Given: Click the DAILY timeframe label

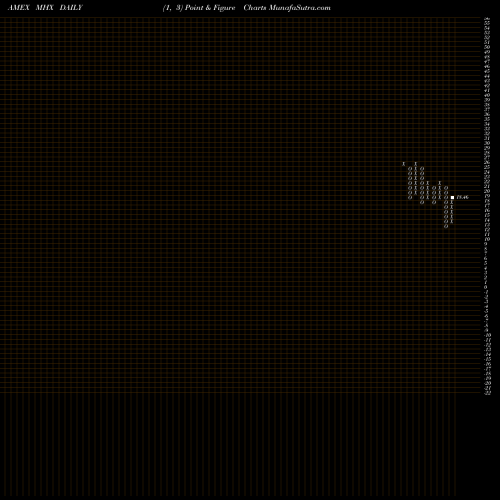Looking at the screenshot, I should (x=71, y=8).
